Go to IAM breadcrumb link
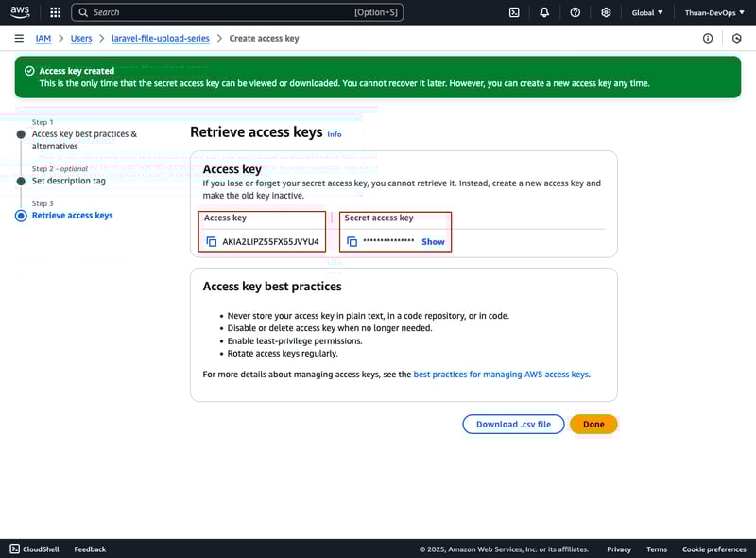This screenshot has width=756, height=558. (43, 39)
